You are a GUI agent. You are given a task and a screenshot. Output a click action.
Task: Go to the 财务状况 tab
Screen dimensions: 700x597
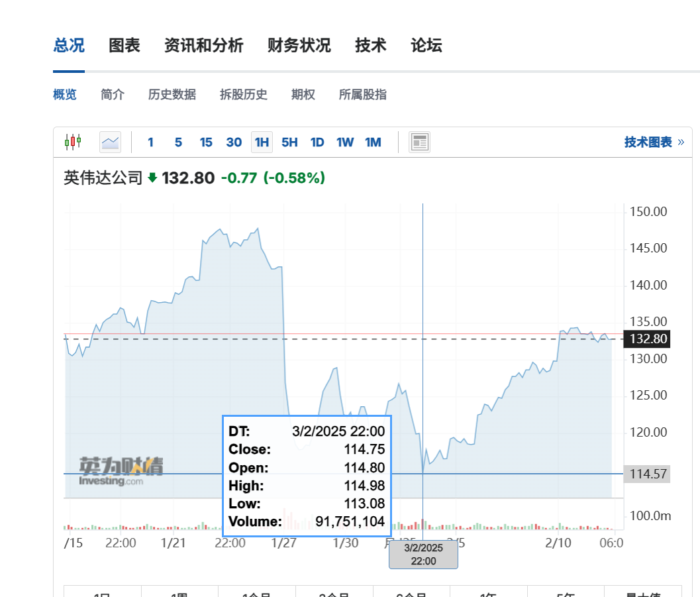[299, 46]
